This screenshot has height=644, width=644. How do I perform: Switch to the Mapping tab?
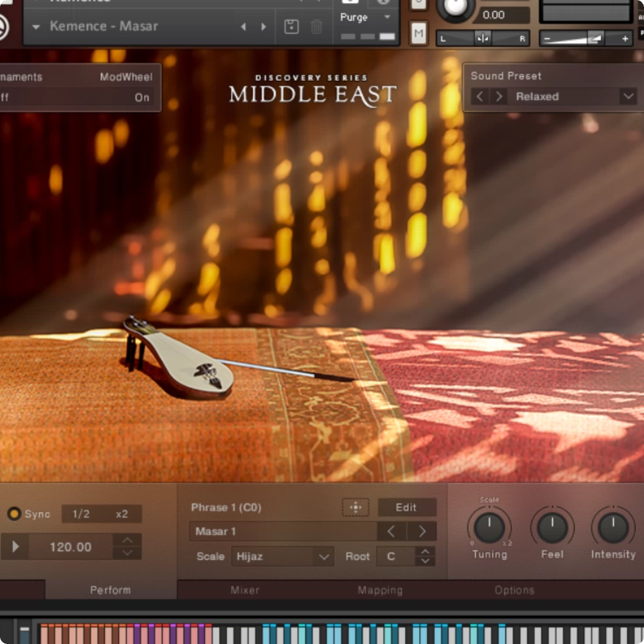coord(380,590)
